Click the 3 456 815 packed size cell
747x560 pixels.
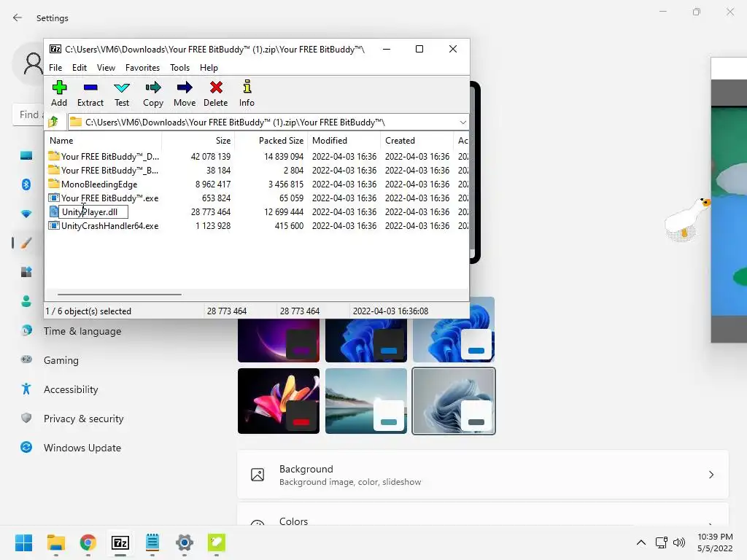[x=285, y=184]
